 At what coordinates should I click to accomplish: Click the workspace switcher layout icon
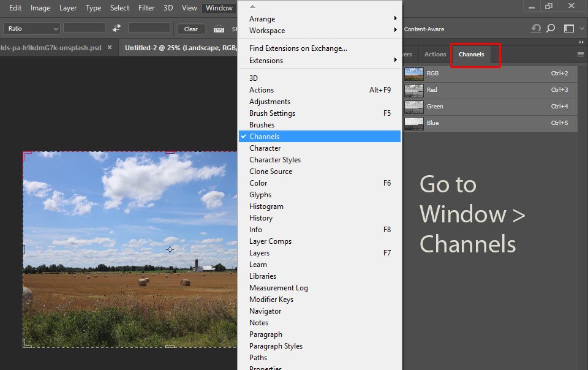(569, 28)
